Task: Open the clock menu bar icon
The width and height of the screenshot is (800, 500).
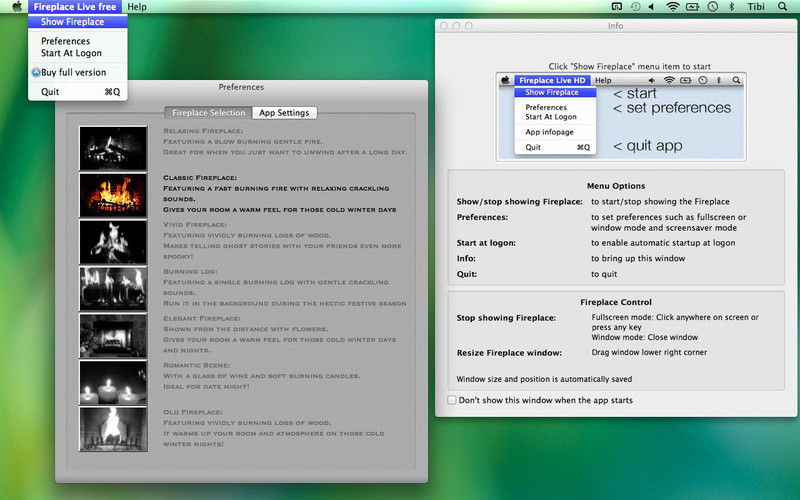Action: click(x=713, y=7)
